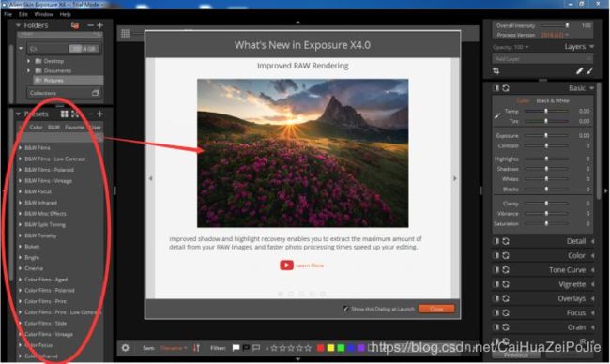Expand the Bokeh preset group
610x364 pixels.
pyautogui.click(x=21, y=247)
